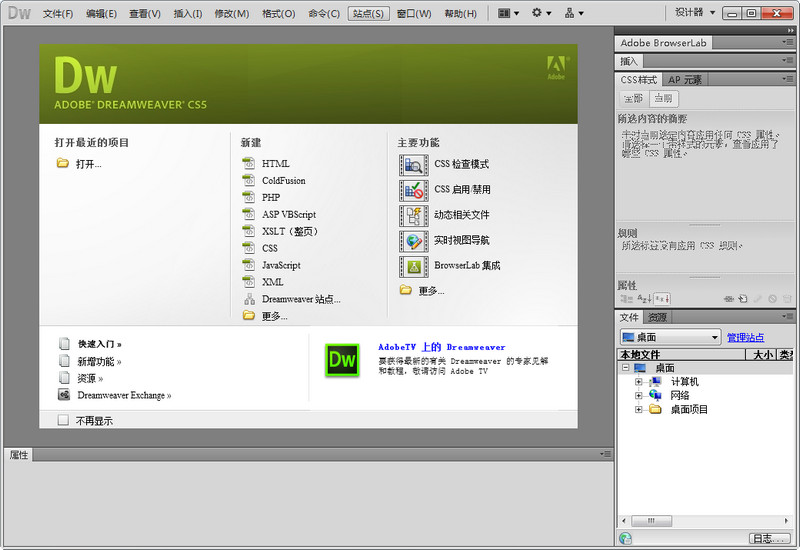Image resolution: width=800 pixels, height=550 pixels.
Task: Toggle the 当前 view button in CSS panel
Action: pyautogui.click(x=662, y=98)
